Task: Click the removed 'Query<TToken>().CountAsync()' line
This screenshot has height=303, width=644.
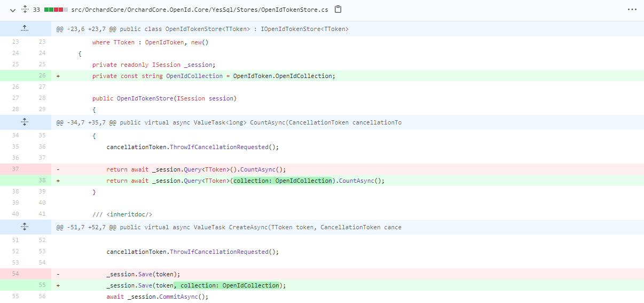Action: click(x=196, y=169)
